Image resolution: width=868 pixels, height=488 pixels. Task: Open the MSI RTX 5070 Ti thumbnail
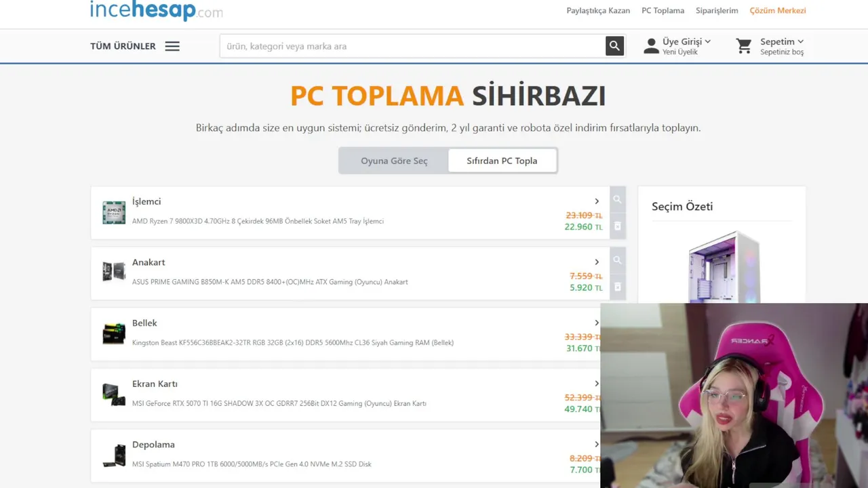click(114, 394)
